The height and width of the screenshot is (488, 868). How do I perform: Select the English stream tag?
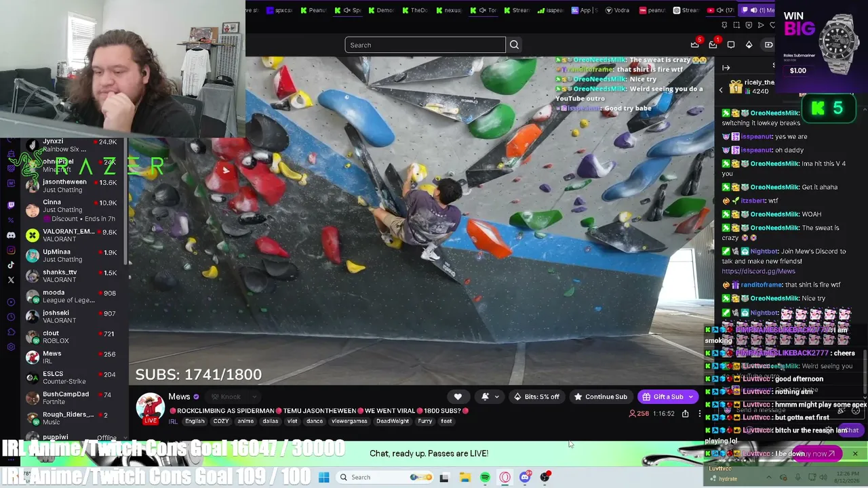coord(195,421)
